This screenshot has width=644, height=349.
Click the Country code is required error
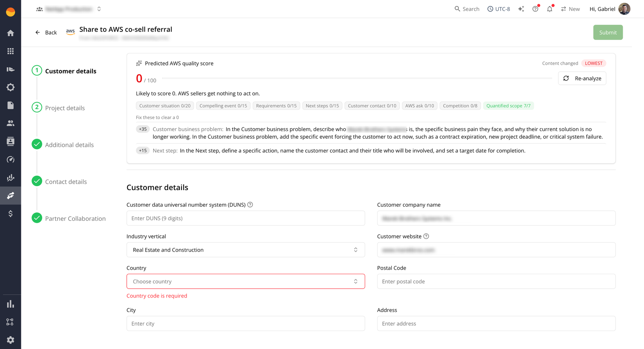tap(157, 296)
